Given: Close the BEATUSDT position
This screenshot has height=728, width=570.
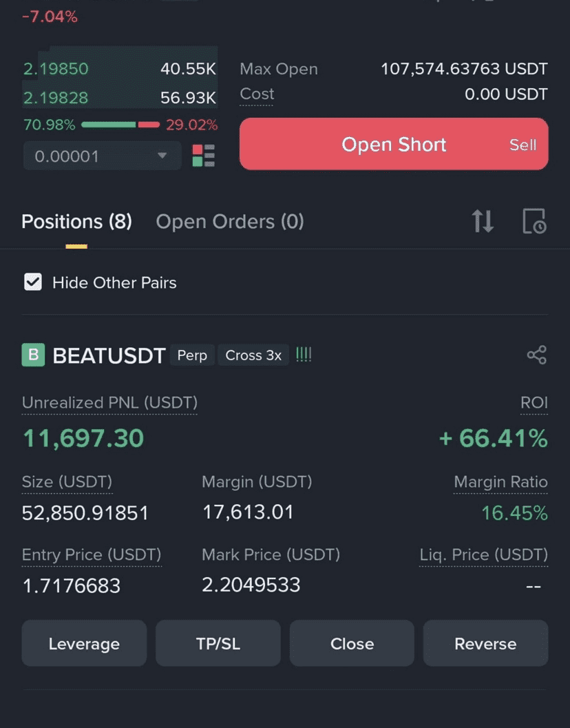Looking at the screenshot, I should (352, 643).
